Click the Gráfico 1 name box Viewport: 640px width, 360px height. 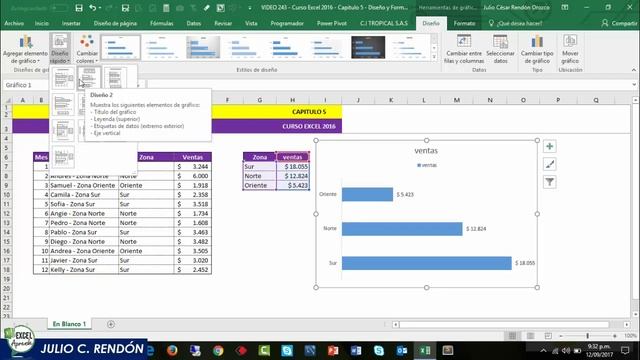pos(24,85)
